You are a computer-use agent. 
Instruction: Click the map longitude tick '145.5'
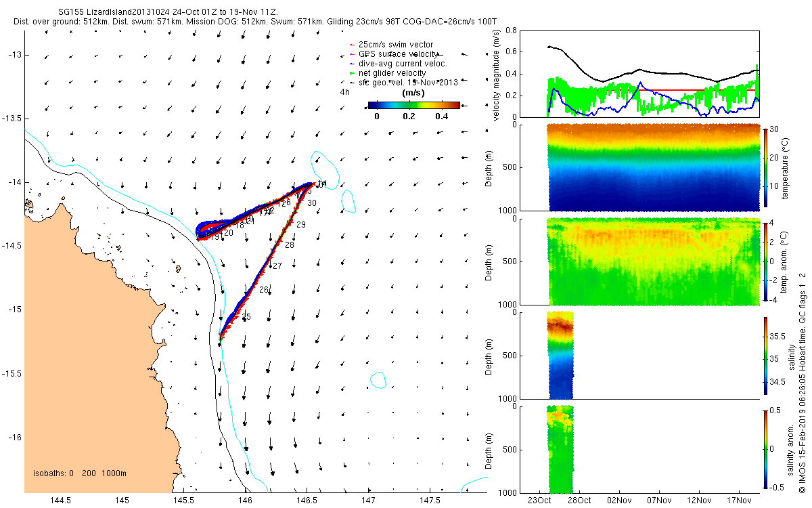(x=183, y=501)
